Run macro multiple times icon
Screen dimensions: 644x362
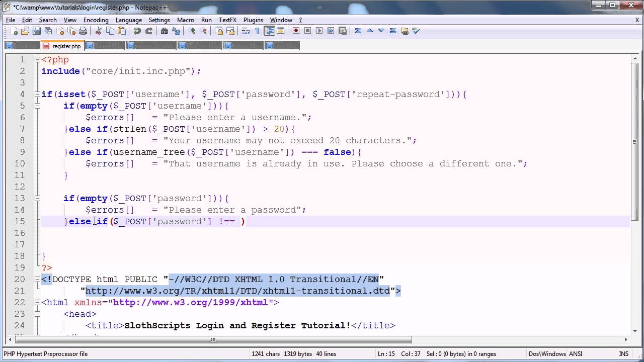331,31
